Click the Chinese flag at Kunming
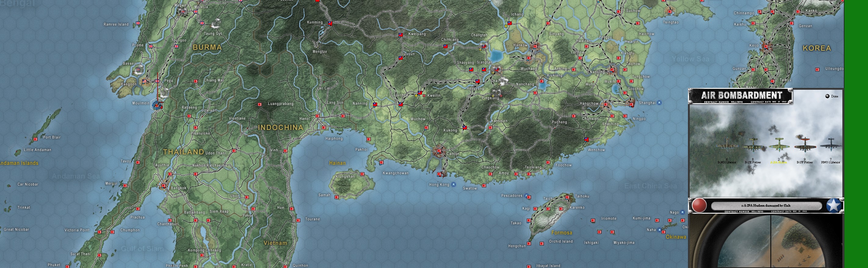Image resolution: width=868 pixels, height=268 pixels. click(330, 23)
